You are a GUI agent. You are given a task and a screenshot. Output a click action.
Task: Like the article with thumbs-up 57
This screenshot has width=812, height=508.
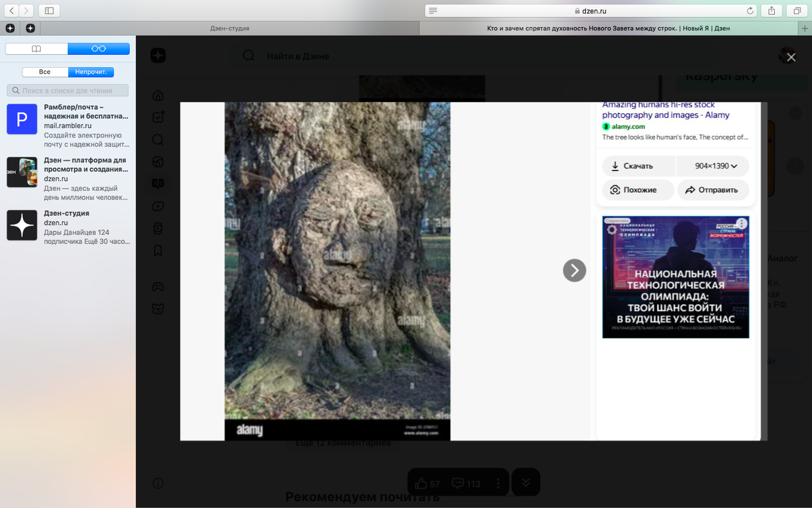point(428,484)
